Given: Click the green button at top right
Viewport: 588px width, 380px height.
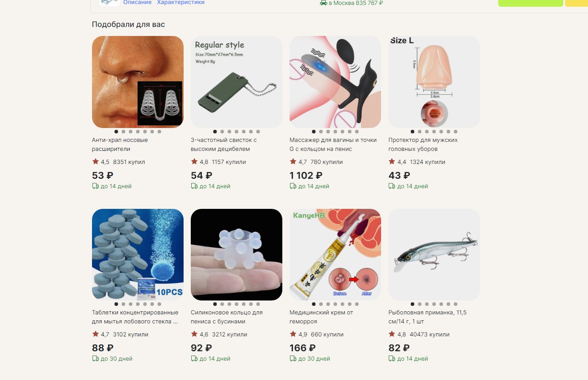Looking at the screenshot, I should click(x=531, y=3).
